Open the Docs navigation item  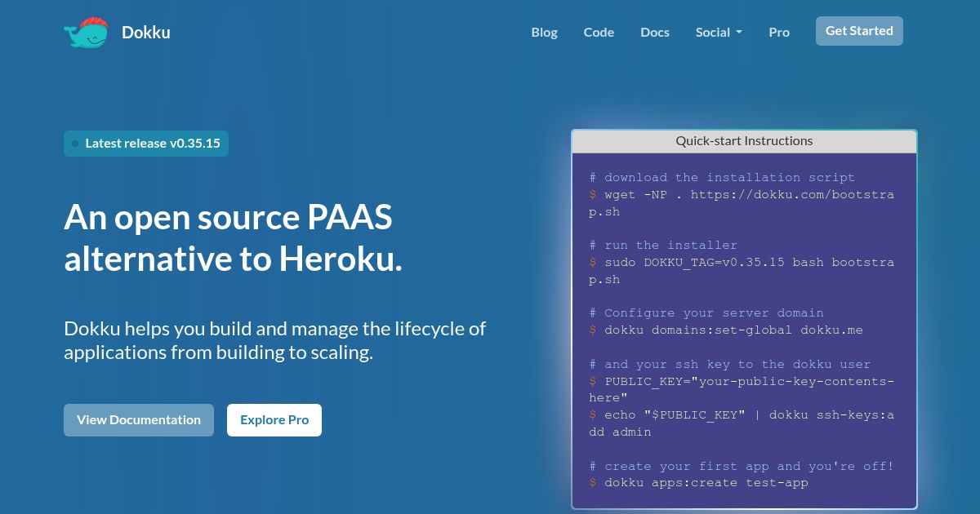654,32
